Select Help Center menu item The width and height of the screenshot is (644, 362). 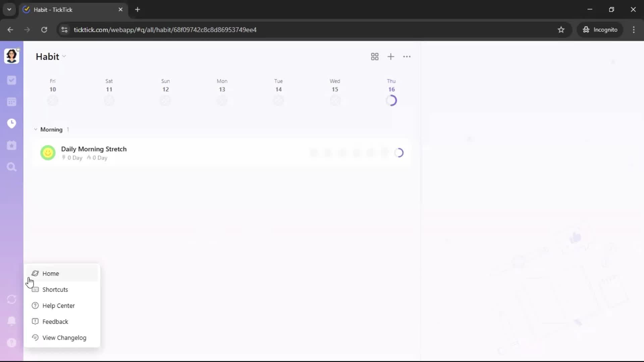(x=58, y=306)
